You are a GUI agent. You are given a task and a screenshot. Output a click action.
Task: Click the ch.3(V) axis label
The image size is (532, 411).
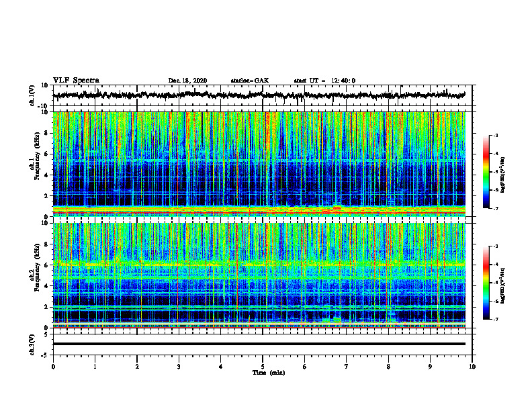(x=32, y=345)
